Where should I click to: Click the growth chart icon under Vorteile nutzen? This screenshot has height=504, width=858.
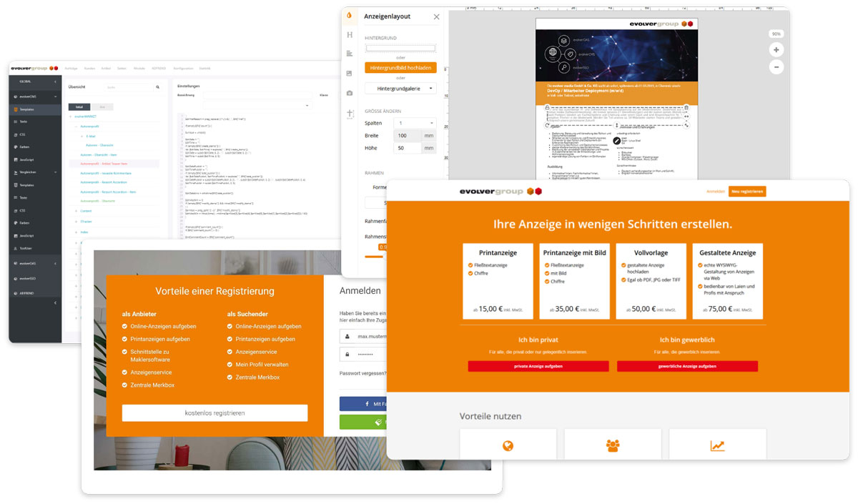(x=717, y=446)
